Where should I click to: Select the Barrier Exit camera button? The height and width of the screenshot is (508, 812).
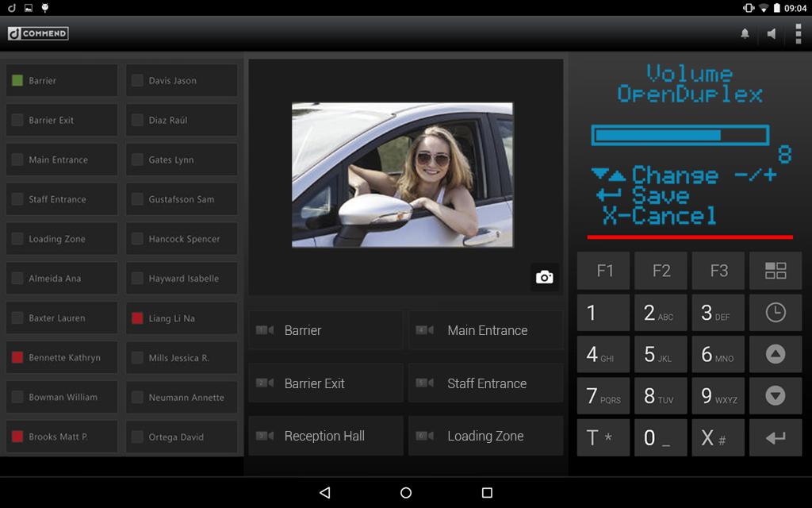click(x=326, y=383)
